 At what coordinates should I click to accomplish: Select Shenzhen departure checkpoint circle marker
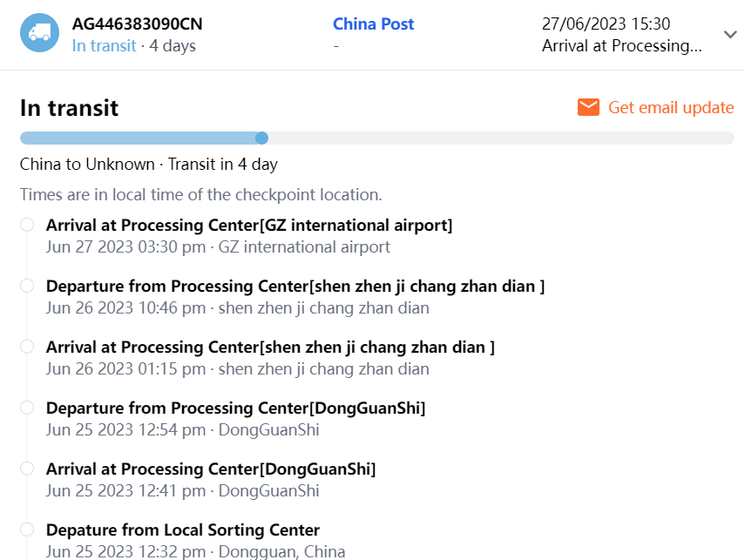[27, 286]
